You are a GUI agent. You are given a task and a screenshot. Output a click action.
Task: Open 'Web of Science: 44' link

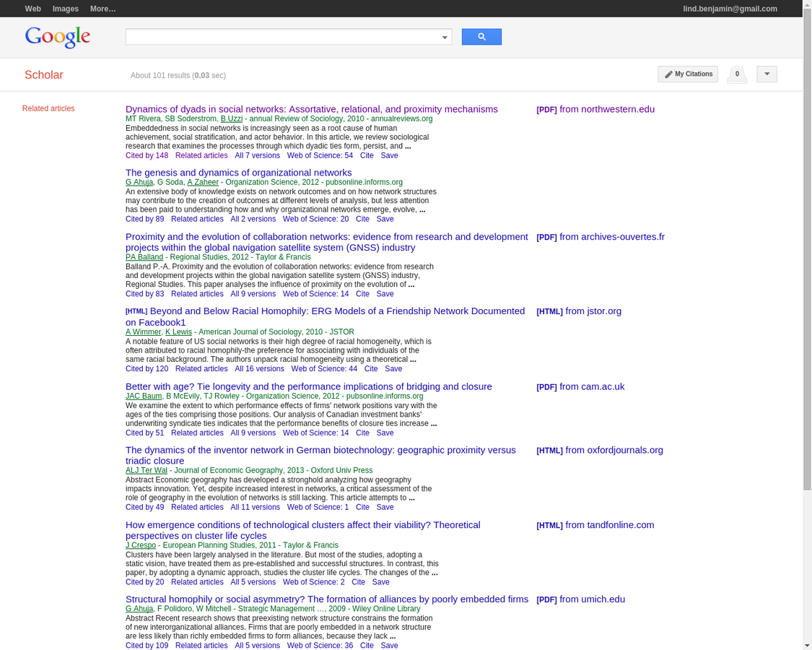324,368
